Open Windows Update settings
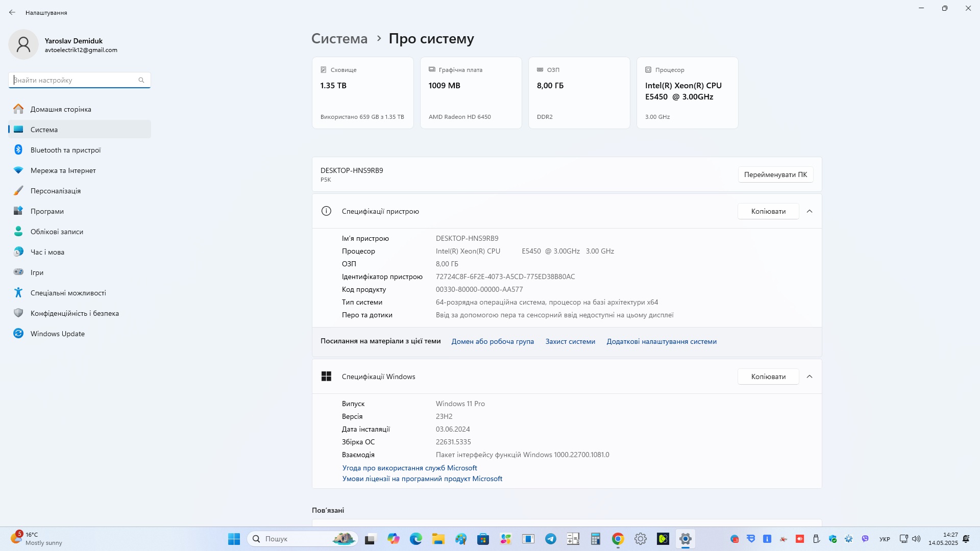 (x=80, y=334)
